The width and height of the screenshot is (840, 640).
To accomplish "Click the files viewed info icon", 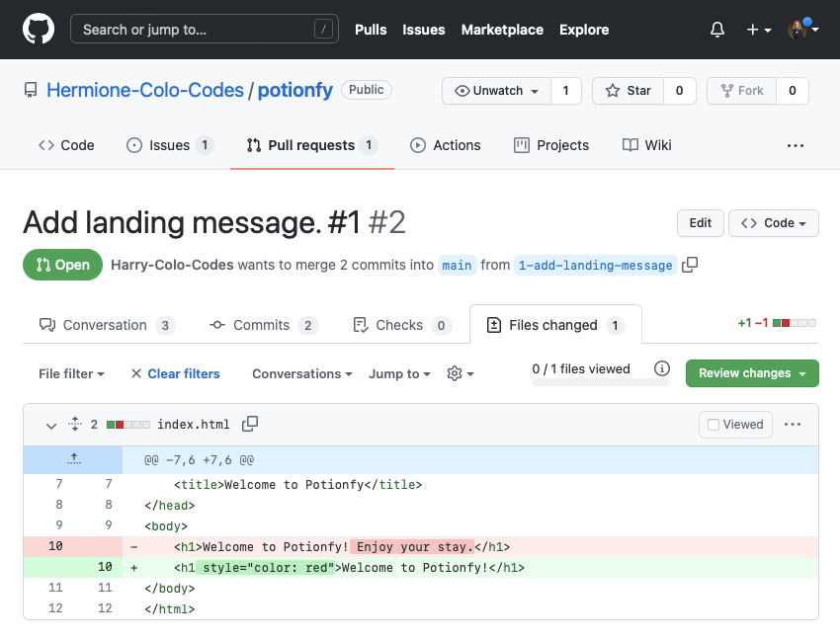I will 662,369.
